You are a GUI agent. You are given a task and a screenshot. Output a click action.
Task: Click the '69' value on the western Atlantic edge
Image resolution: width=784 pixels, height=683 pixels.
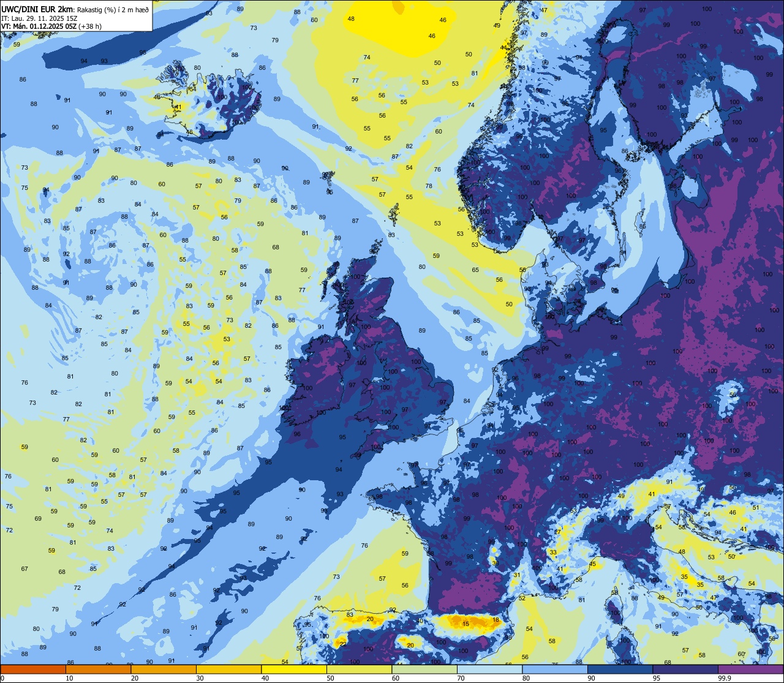coord(38,519)
